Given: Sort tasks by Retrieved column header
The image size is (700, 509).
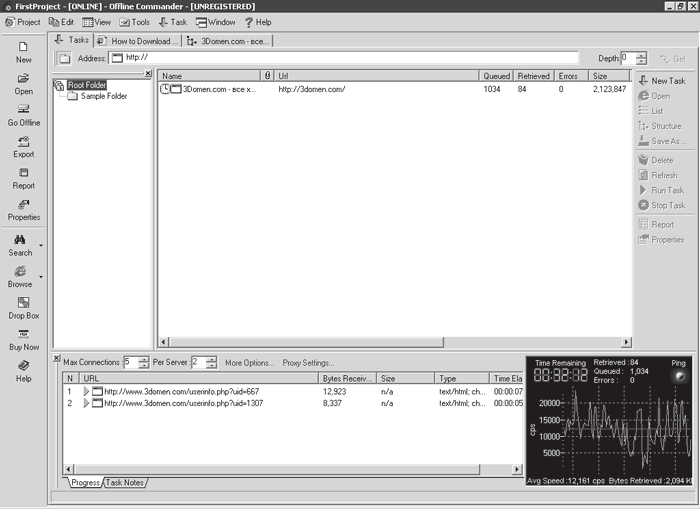Looking at the screenshot, I should (534, 76).
